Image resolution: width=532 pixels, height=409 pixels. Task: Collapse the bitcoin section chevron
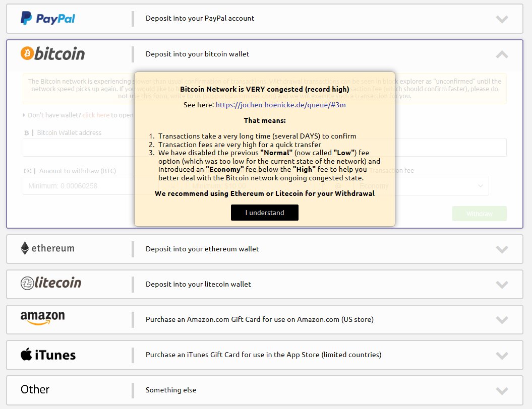point(502,54)
